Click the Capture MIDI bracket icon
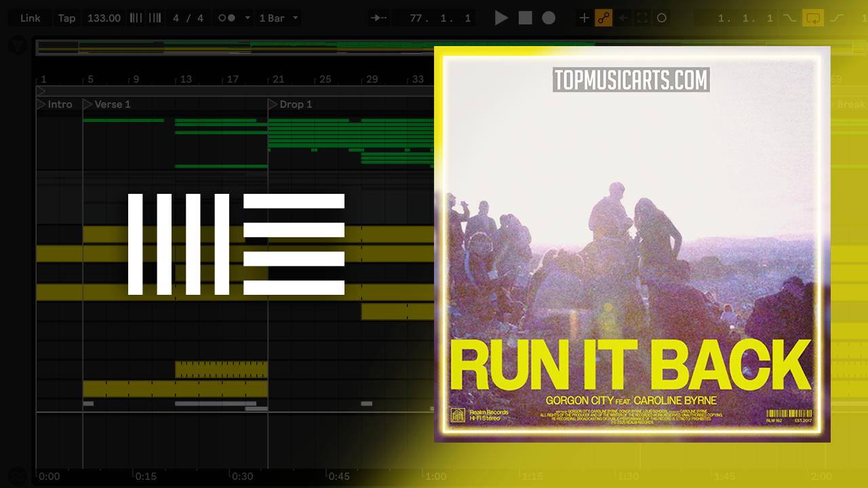Image resolution: width=868 pixels, height=488 pixels. tap(642, 18)
